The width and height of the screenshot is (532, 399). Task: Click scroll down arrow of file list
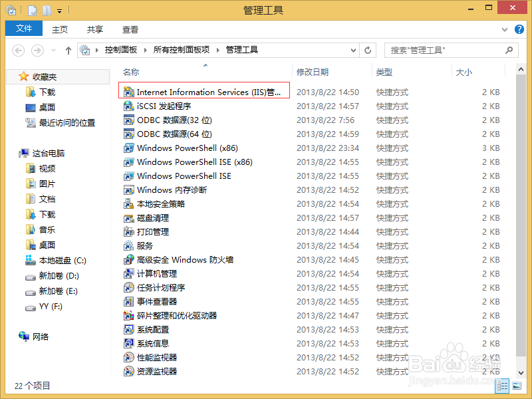pyautogui.click(x=521, y=372)
